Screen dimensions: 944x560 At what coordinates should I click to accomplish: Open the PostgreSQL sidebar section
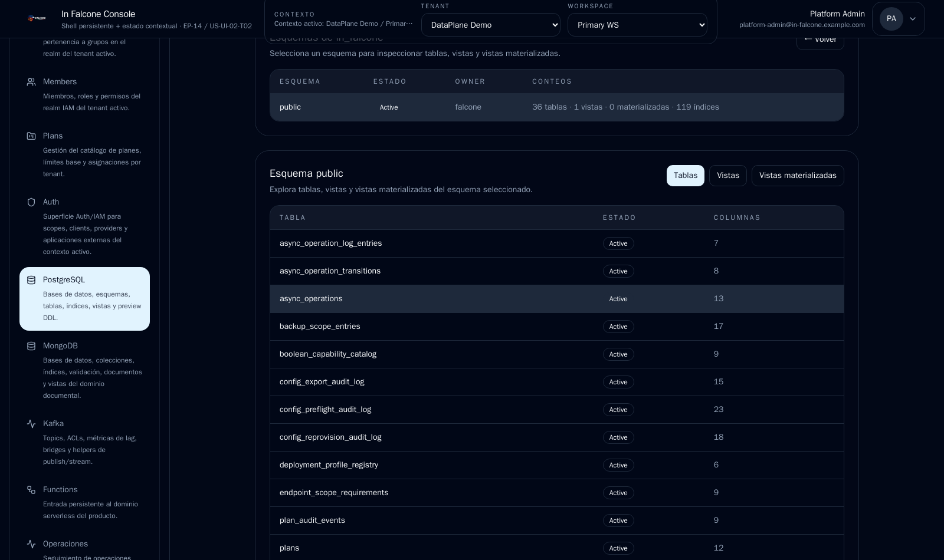[x=84, y=299]
